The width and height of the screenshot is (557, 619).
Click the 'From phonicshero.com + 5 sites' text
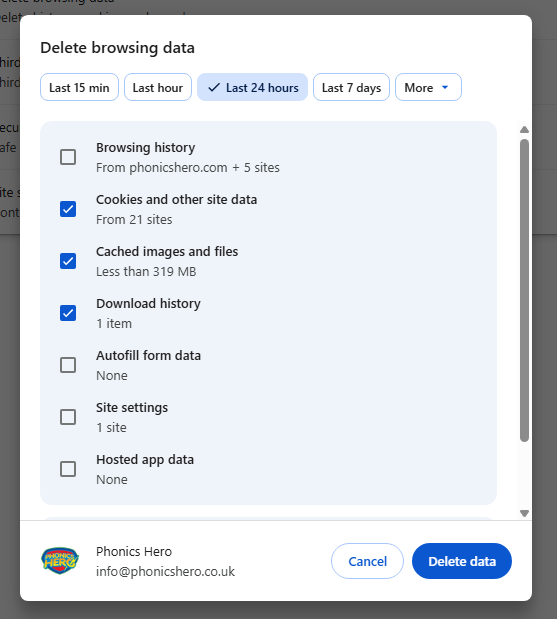pos(188,168)
